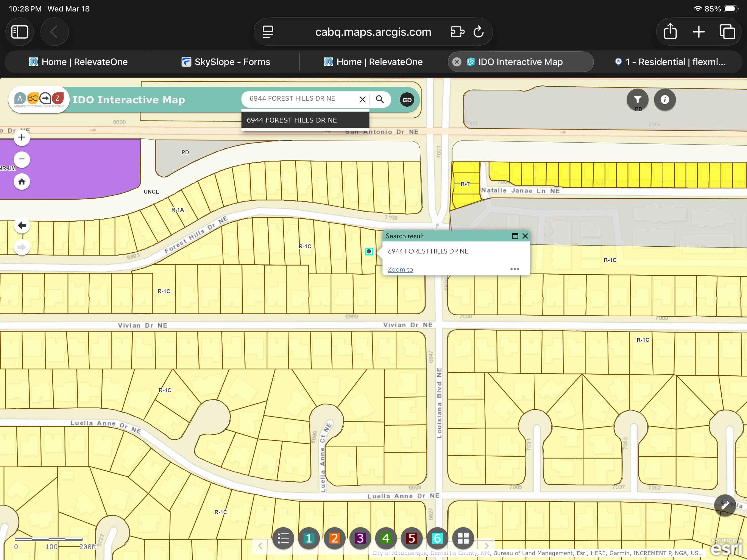
Task: Open the measurement ruler tool
Action: (725, 505)
